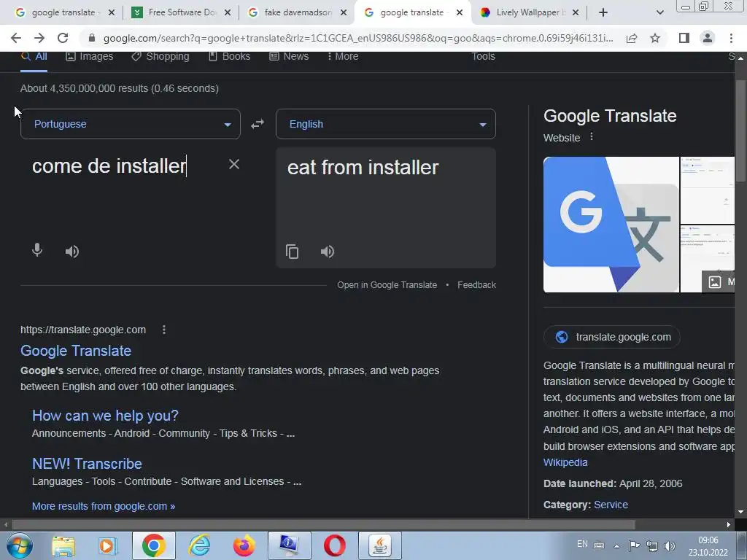Viewport: 747px width, 560px height.
Task: Open the Service category link
Action: click(611, 505)
